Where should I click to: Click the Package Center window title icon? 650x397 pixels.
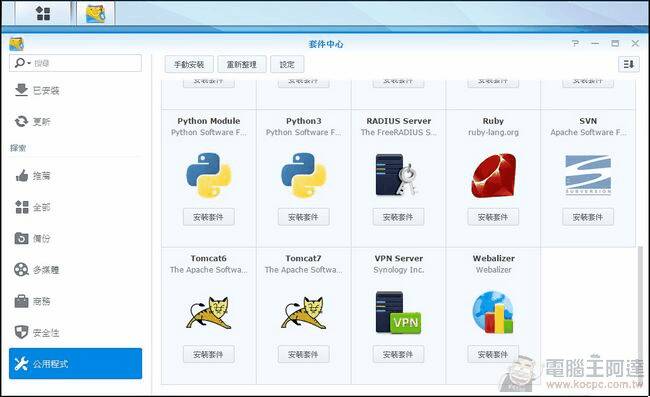pos(17,44)
